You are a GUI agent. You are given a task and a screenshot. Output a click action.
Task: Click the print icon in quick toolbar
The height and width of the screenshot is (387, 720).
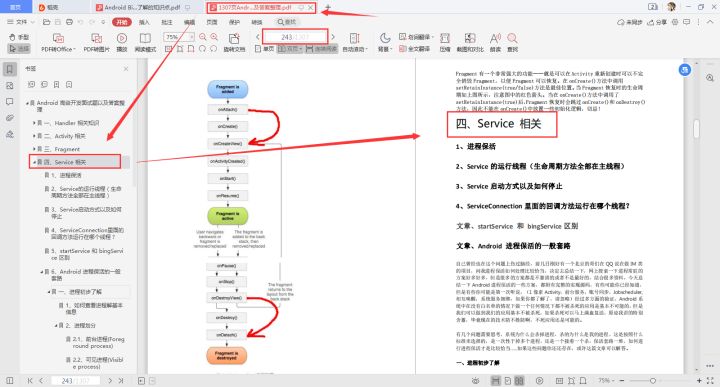(x=69, y=22)
